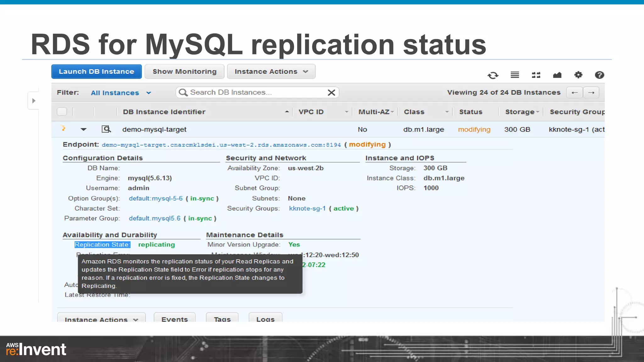
Task: Click the mysql(5.6.13) engine value
Action: tap(150, 178)
